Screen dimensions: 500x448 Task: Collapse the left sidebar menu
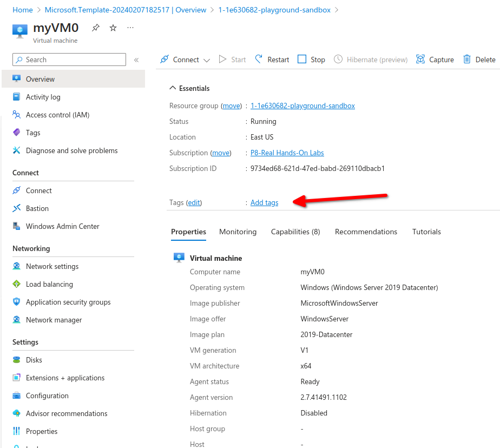click(136, 60)
